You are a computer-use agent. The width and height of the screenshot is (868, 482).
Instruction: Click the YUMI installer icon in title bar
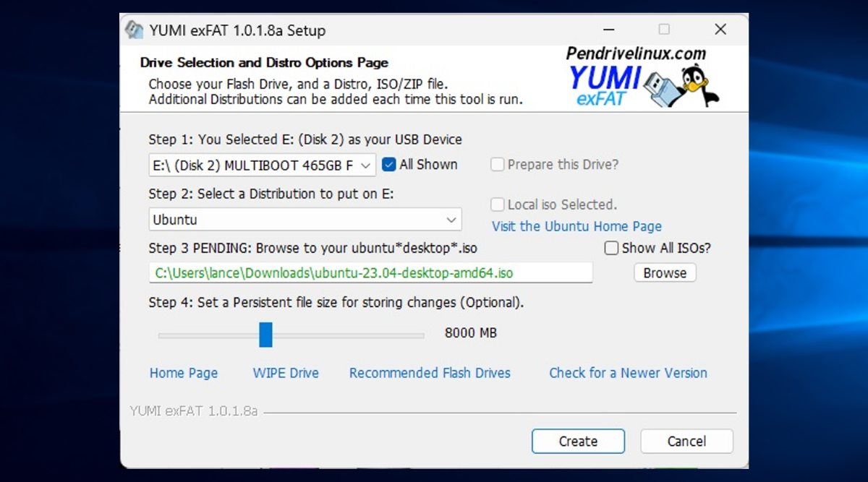point(134,30)
